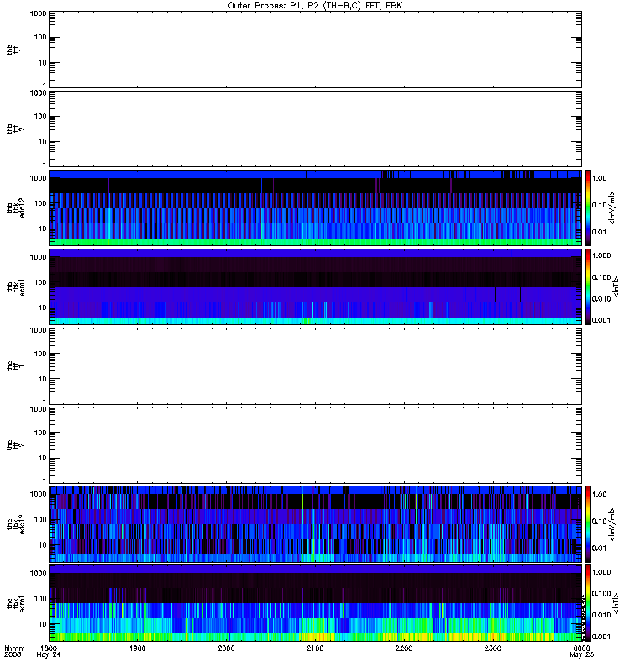Click the "2300" time axis label
The image size is (630, 672).
point(493,648)
